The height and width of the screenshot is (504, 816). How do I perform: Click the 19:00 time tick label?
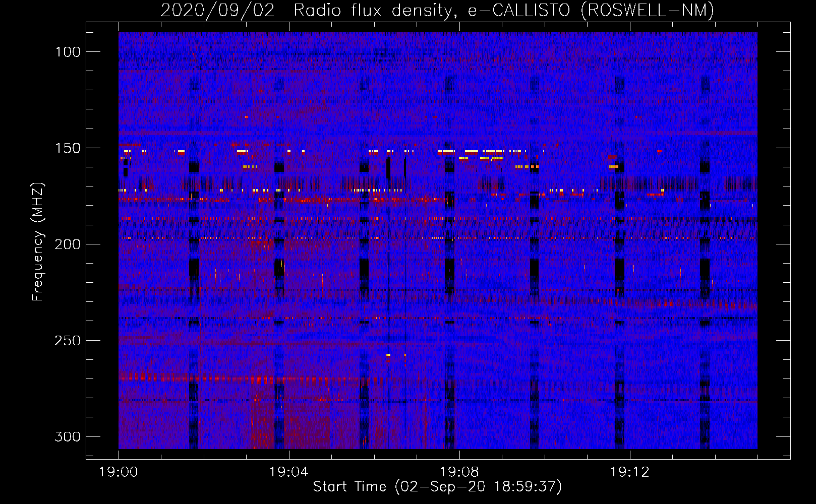[x=119, y=472]
